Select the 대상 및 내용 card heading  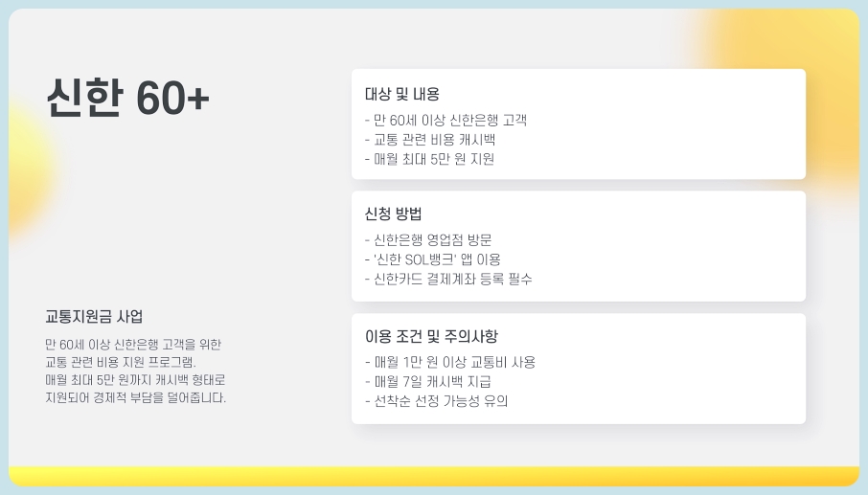click(x=401, y=94)
